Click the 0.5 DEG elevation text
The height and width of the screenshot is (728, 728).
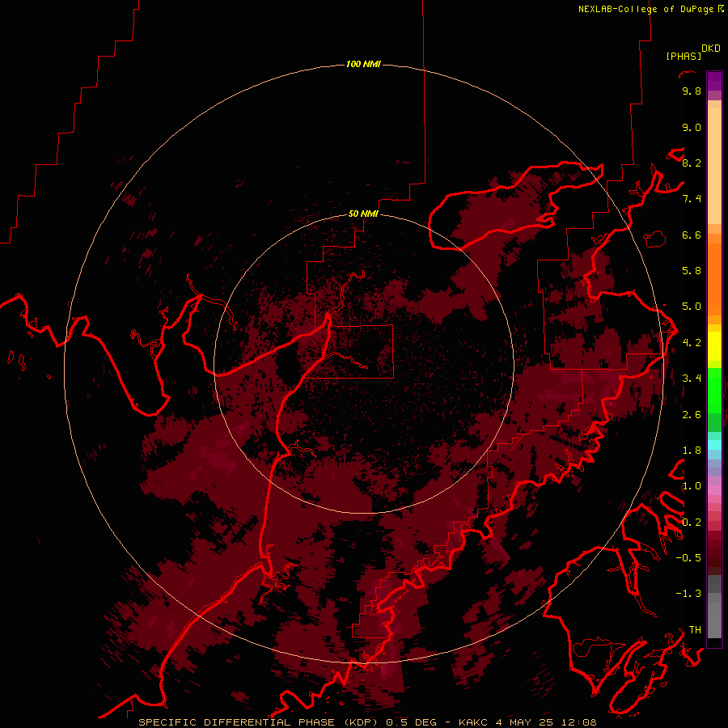pyautogui.click(x=412, y=722)
